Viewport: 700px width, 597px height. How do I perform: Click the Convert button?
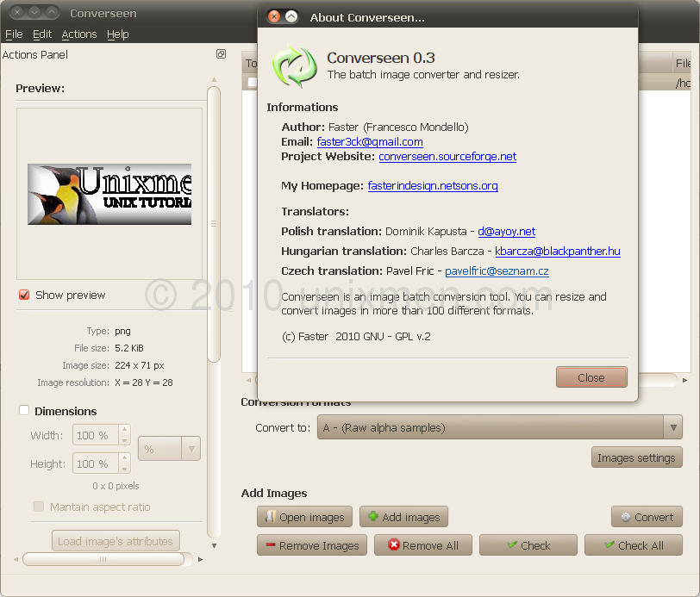pyautogui.click(x=647, y=517)
